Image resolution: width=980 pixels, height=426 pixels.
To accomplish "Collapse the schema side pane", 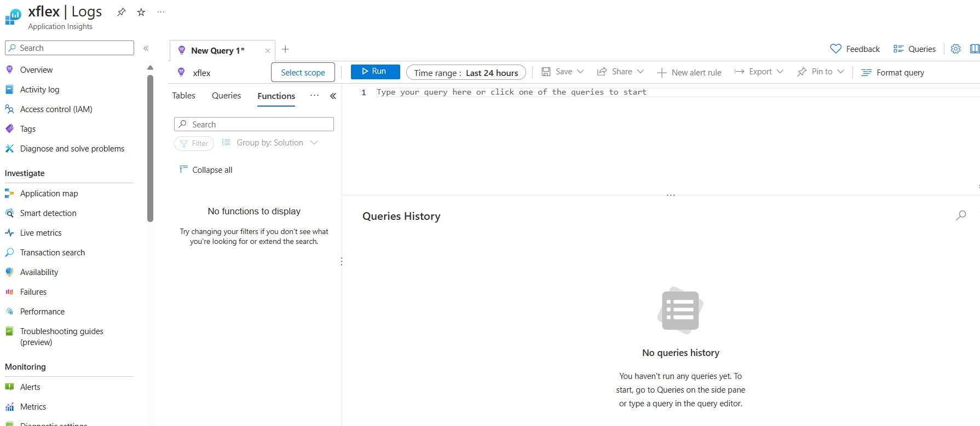I will tap(333, 96).
